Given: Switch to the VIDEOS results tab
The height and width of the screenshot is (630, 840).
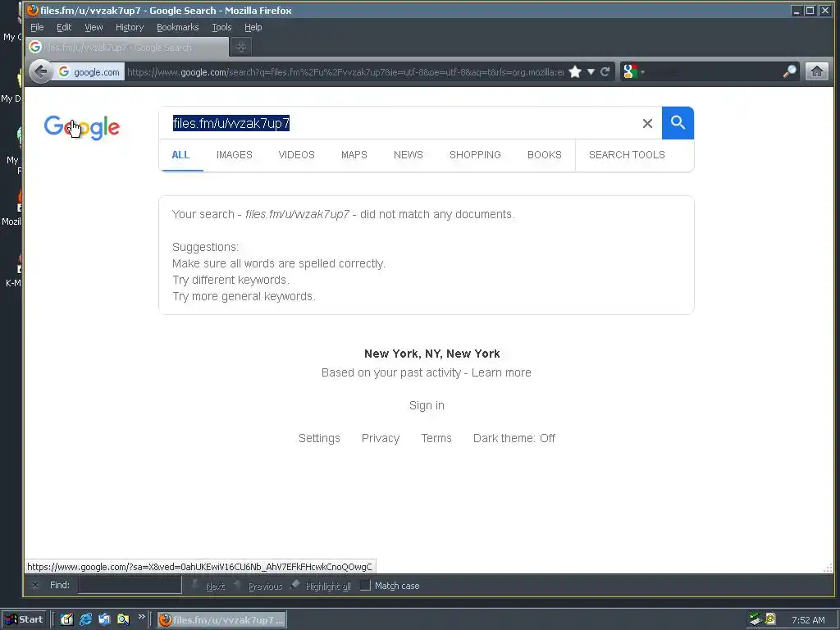Looking at the screenshot, I should [296, 155].
